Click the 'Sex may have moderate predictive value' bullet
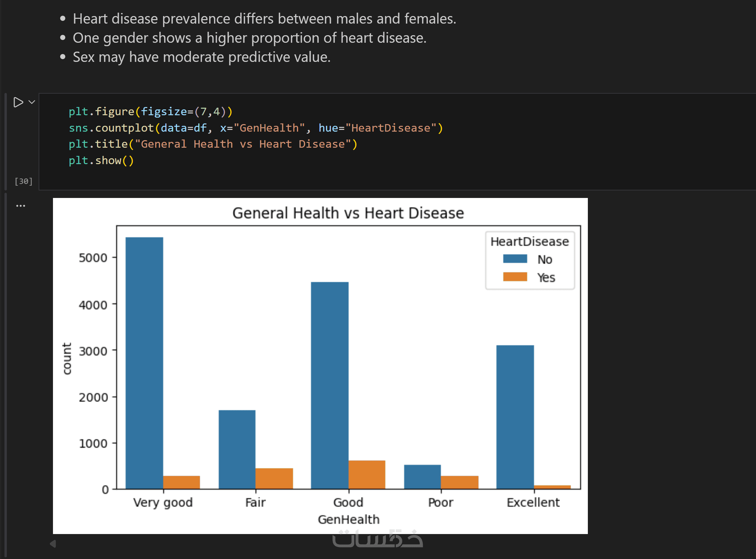Screen dimensions: 756x559 [202, 57]
